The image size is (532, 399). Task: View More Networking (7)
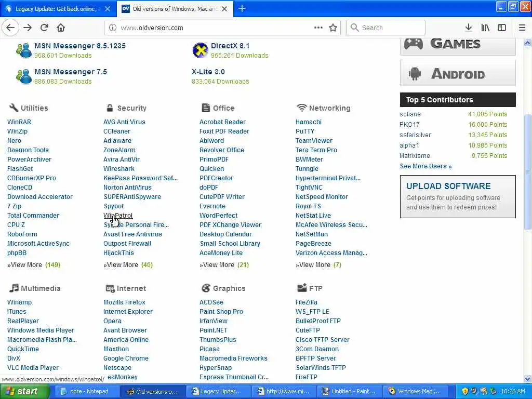(x=318, y=264)
